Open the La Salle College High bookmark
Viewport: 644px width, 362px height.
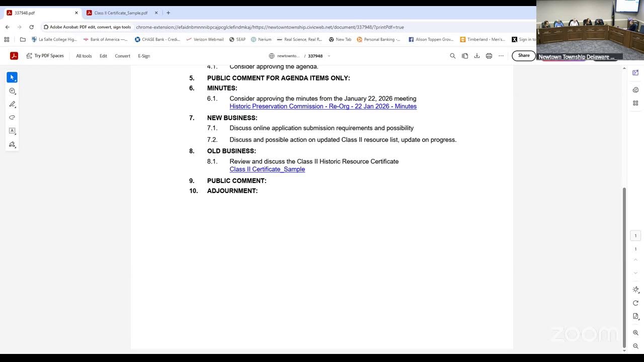(54, 39)
